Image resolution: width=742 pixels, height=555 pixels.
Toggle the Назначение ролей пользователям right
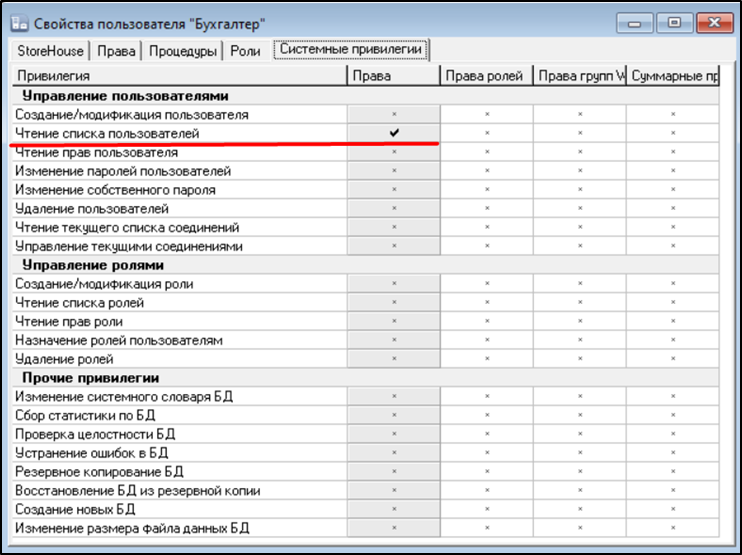(393, 341)
